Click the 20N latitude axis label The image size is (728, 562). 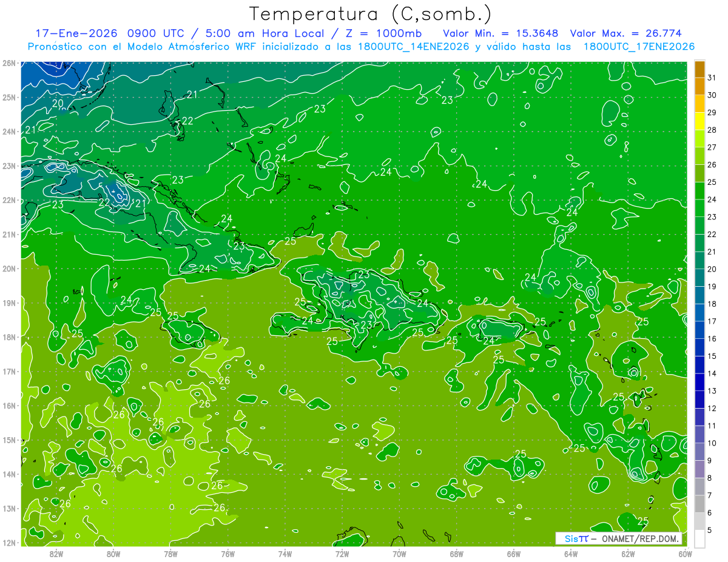point(8,269)
